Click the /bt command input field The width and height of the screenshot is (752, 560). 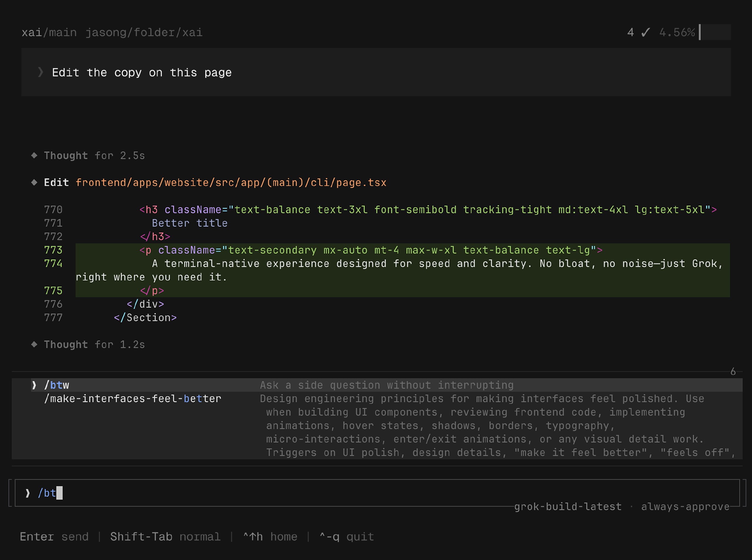pos(377,493)
